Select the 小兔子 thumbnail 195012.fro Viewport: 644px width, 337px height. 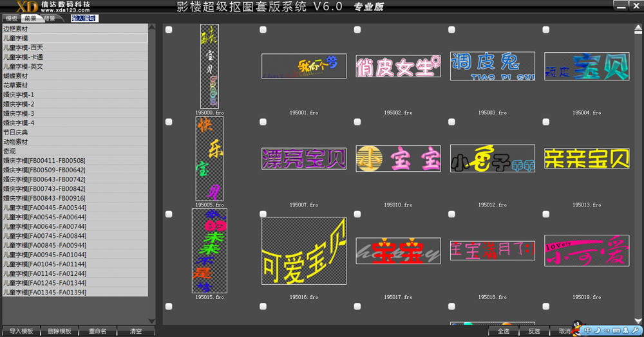click(x=493, y=158)
